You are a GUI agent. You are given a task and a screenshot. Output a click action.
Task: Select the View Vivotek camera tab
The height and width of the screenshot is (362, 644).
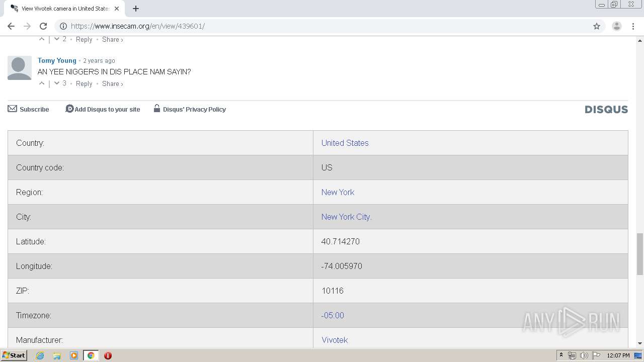pos(64,9)
